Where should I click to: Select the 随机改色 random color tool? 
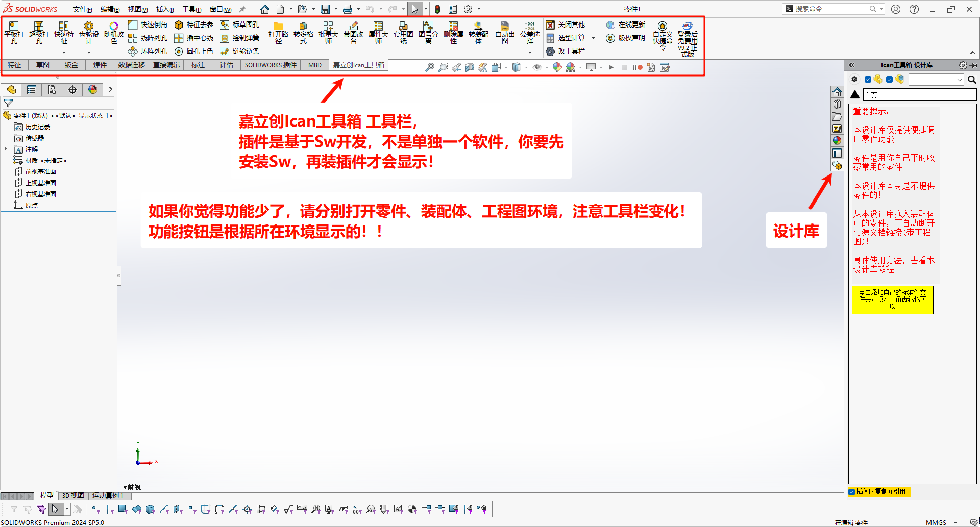tap(114, 27)
